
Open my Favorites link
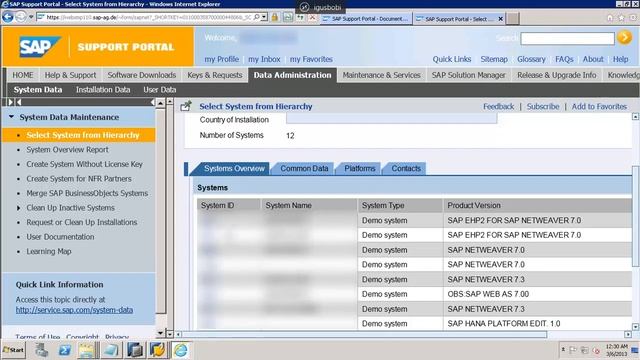(x=311, y=59)
